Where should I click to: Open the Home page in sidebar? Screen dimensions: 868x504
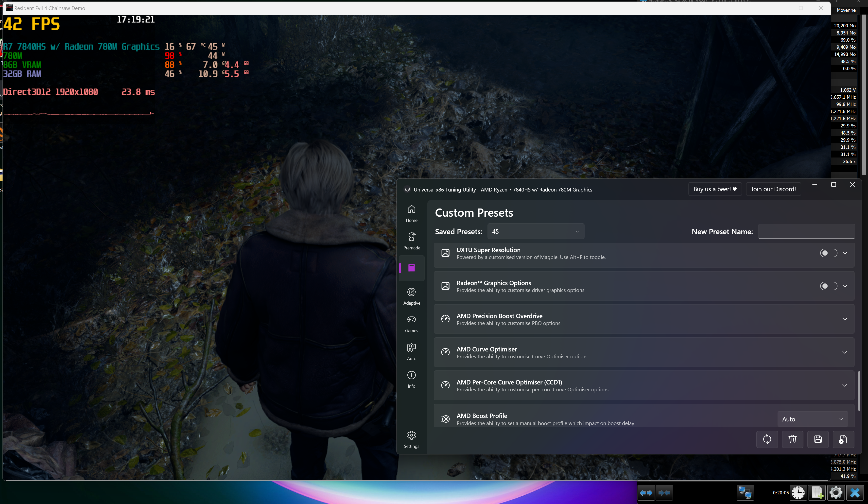pos(411,213)
